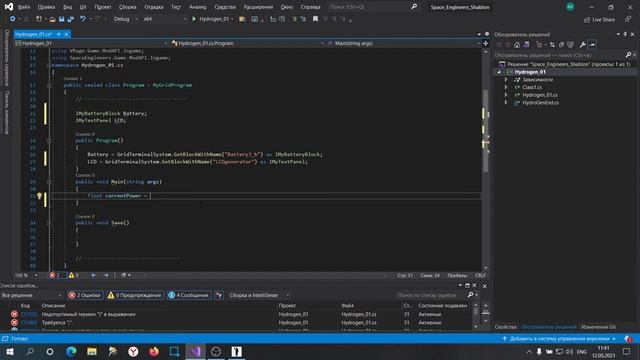Open the Hydrogen_01.cs.Program type dropdown

[247, 43]
